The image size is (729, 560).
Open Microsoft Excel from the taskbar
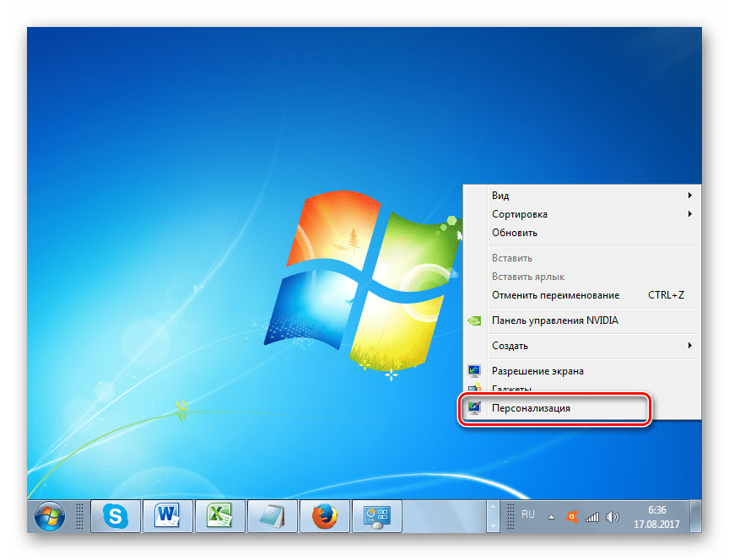pyautogui.click(x=220, y=516)
